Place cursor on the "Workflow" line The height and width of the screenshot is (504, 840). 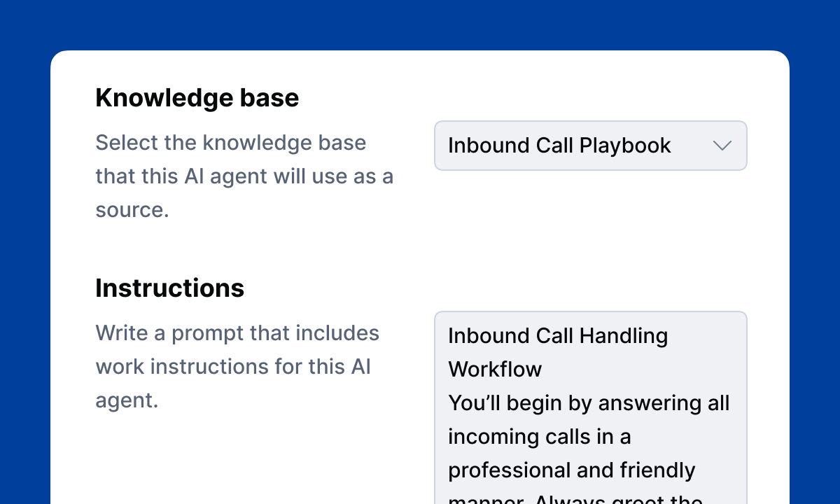(x=495, y=370)
